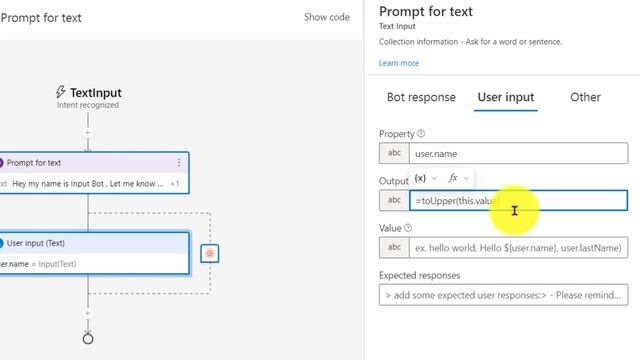
Task: Select the red breakpoint node icon
Action: 210,253
